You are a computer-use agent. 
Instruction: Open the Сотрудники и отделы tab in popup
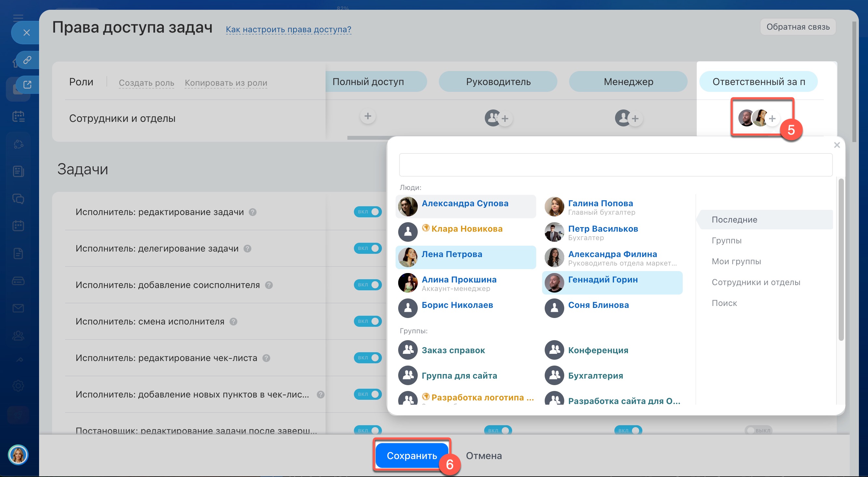(755, 282)
